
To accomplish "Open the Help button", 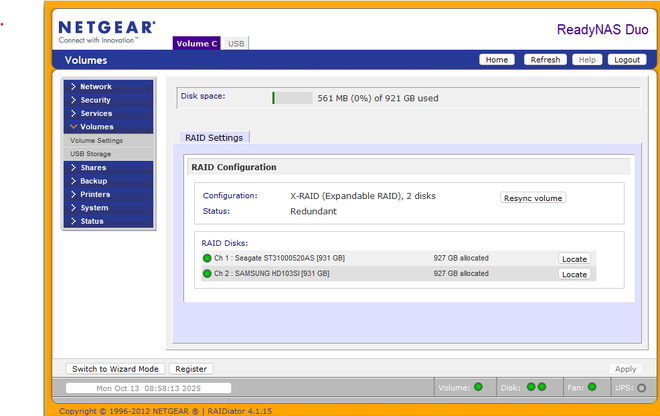I will pos(587,60).
